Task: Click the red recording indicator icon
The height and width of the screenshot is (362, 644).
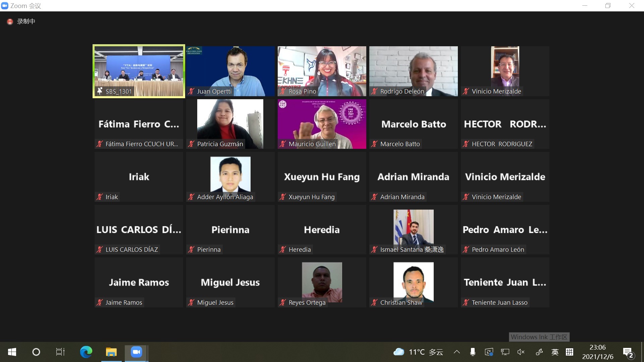Action: (x=10, y=22)
